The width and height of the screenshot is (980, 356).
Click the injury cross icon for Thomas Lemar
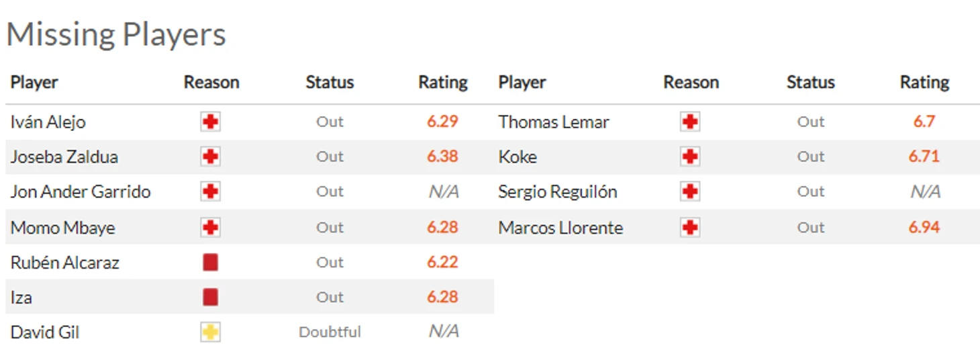tap(690, 122)
